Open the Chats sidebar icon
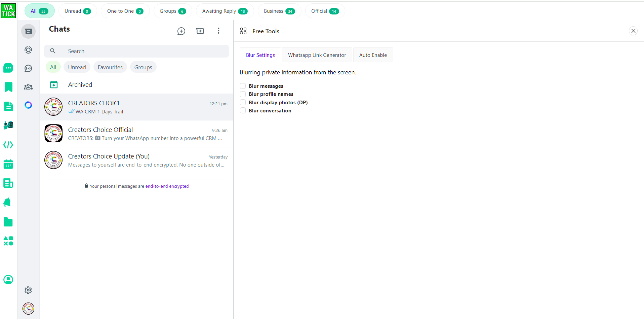The height and width of the screenshot is (319, 644). tap(29, 31)
